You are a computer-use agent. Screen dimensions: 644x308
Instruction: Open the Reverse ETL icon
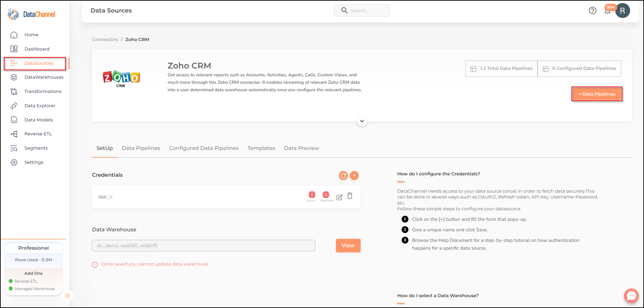click(14, 134)
